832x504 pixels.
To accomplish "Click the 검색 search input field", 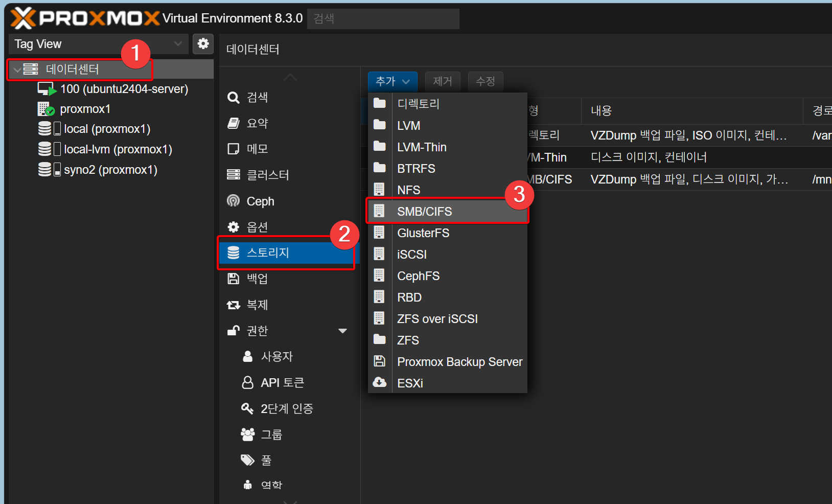I will tap(383, 18).
